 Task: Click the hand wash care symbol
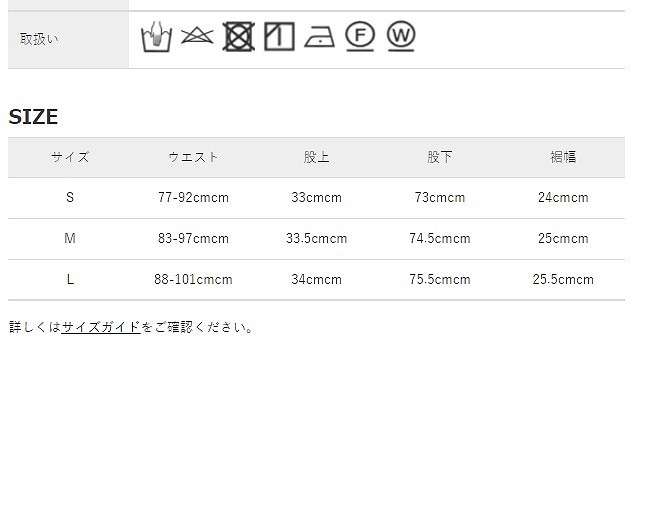[x=156, y=37]
